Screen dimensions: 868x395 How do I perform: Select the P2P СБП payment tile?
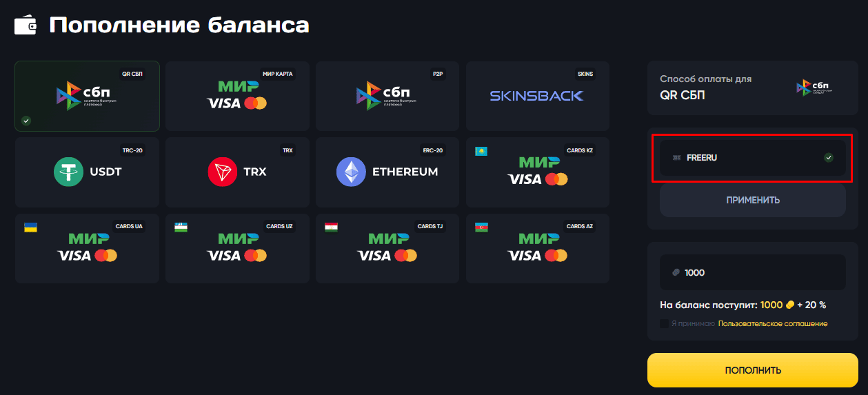pos(387,96)
